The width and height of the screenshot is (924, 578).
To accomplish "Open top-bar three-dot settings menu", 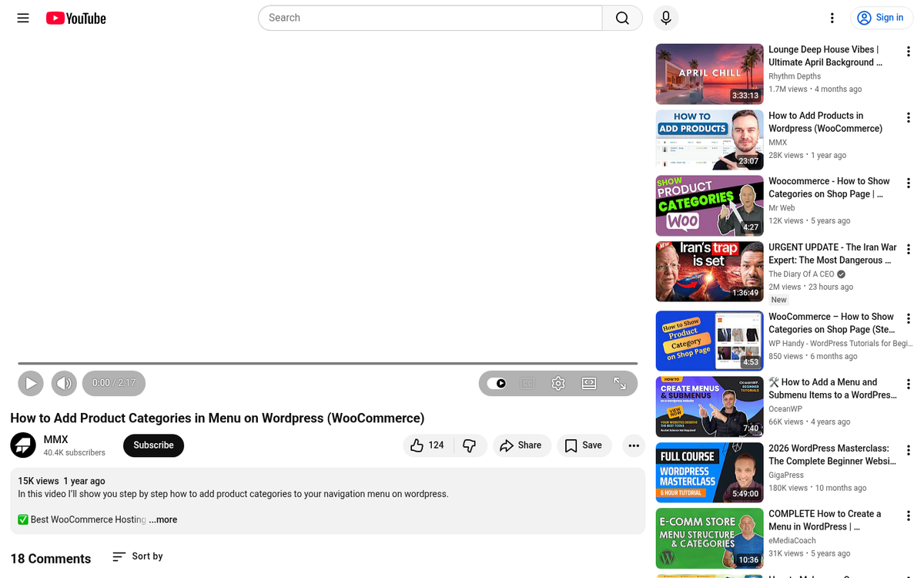I will click(832, 18).
